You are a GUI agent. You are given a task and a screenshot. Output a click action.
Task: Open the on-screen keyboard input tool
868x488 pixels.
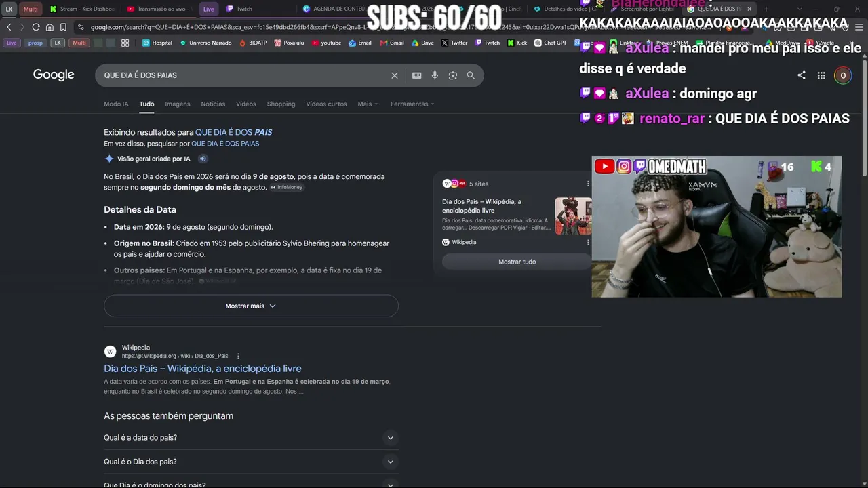pos(416,75)
